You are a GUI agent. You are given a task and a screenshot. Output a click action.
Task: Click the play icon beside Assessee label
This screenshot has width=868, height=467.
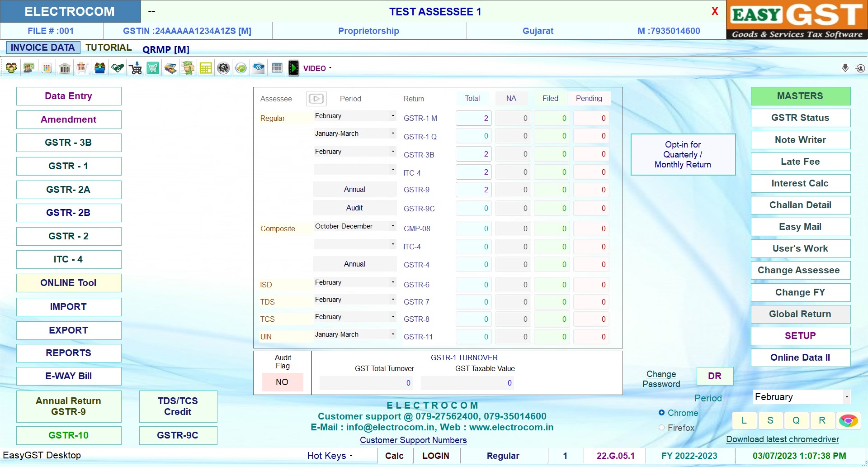[x=316, y=99]
